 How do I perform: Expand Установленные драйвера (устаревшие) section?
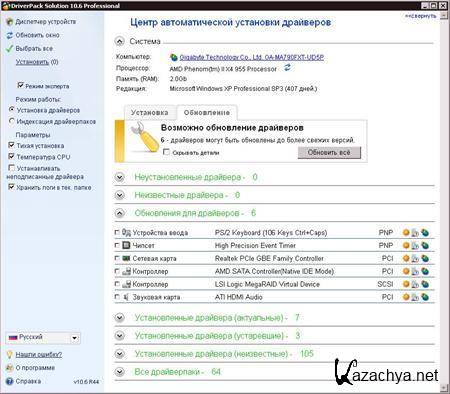[x=119, y=336]
